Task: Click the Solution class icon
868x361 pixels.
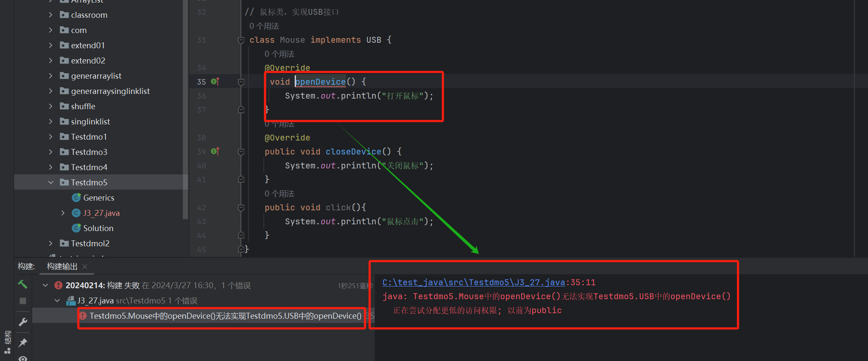Action: pyautogui.click(x=76, y=228)
